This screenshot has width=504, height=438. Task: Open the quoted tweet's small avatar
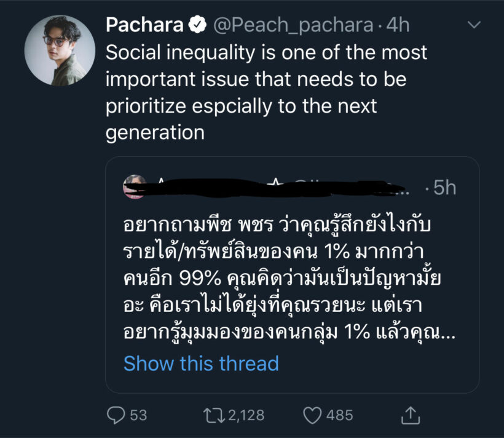coord(134,186)
